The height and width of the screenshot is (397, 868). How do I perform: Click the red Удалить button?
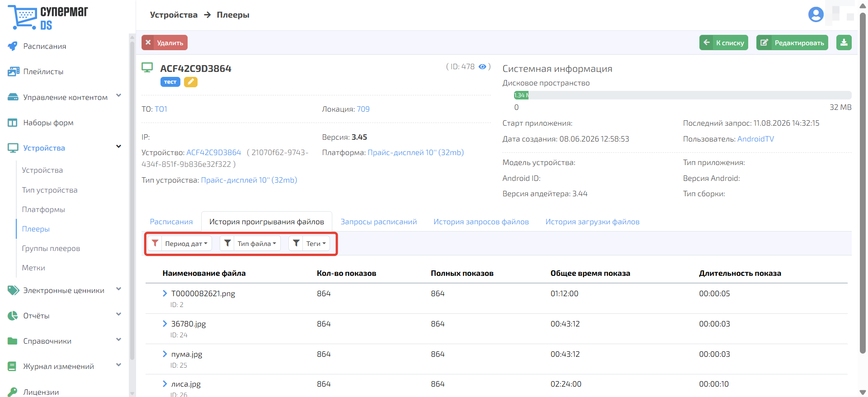(x=165, y=43)
